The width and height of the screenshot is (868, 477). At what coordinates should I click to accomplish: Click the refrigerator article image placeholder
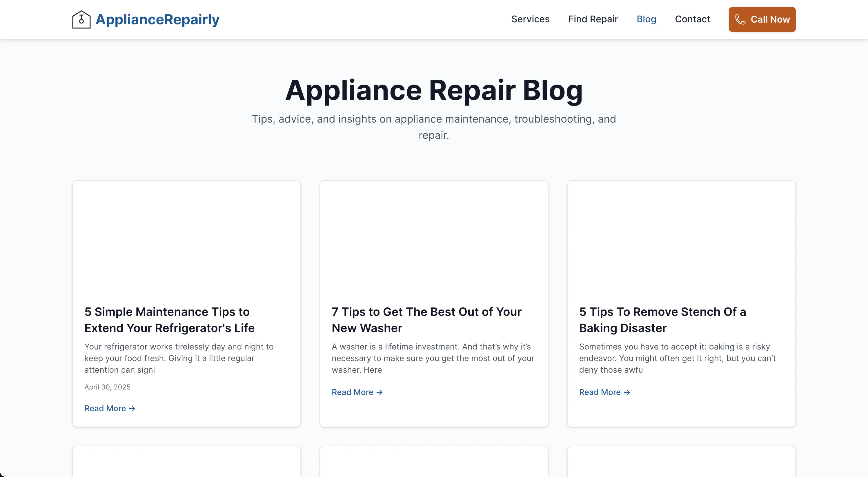point(186,238)
